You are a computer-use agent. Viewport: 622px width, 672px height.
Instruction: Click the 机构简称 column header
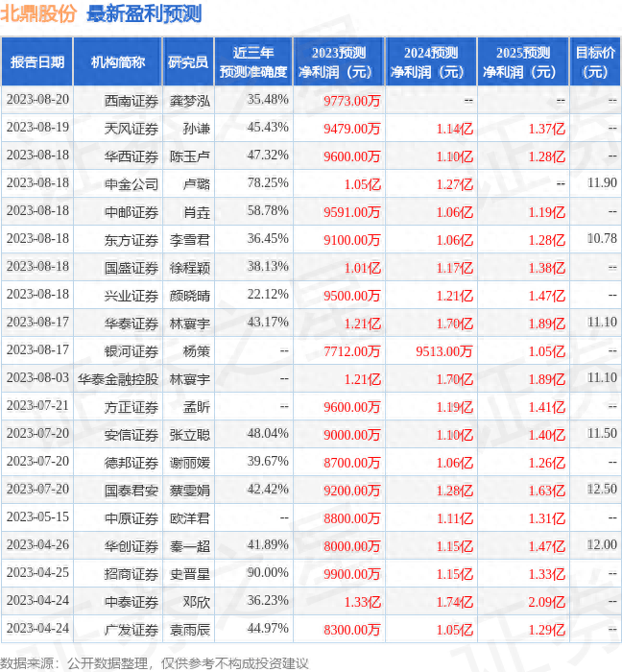pyautogui.click(x=118, y=62)
